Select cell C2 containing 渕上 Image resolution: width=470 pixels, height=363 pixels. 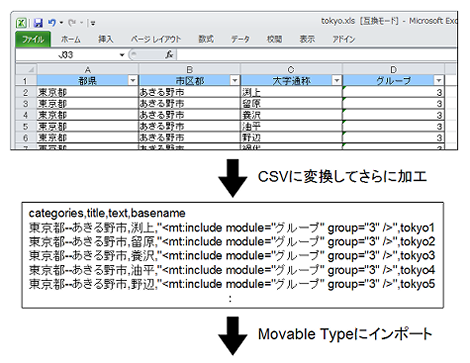point(291,92)
